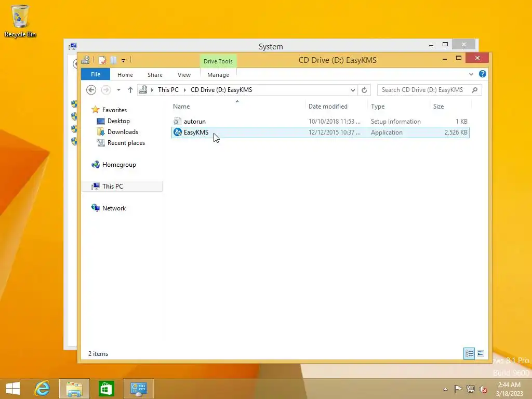Click the drive icon in address bar
Viewport: 532px width, 399px height.
coord(143,89)
